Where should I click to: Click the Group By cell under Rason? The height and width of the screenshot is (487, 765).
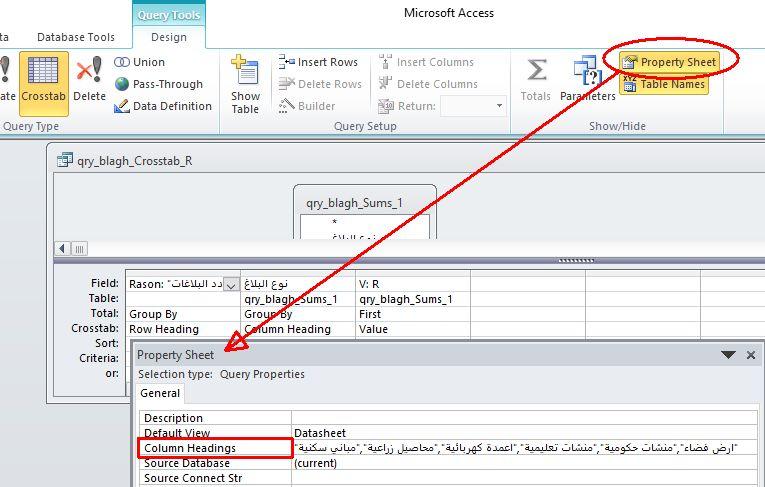point(183,314)
